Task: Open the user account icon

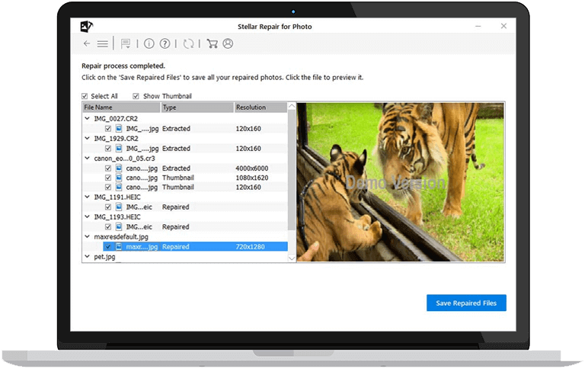Action: pyautogui.click(x=227, y=44)
